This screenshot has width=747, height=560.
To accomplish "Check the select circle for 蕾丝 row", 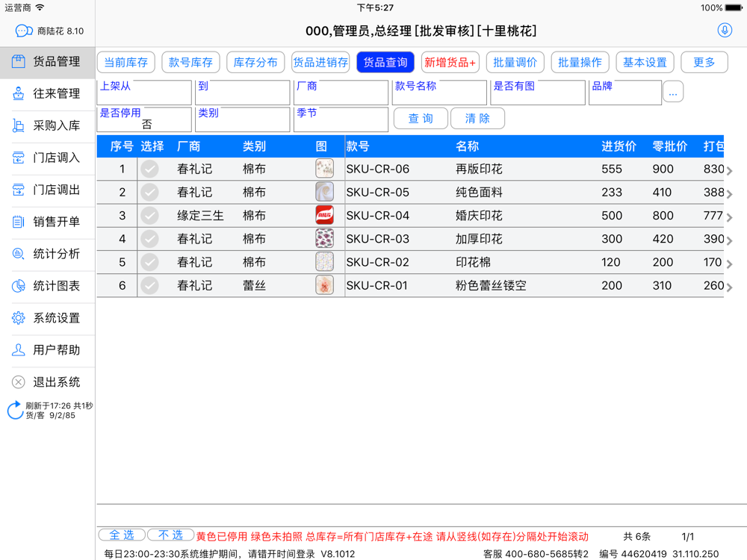I will 149,285.
